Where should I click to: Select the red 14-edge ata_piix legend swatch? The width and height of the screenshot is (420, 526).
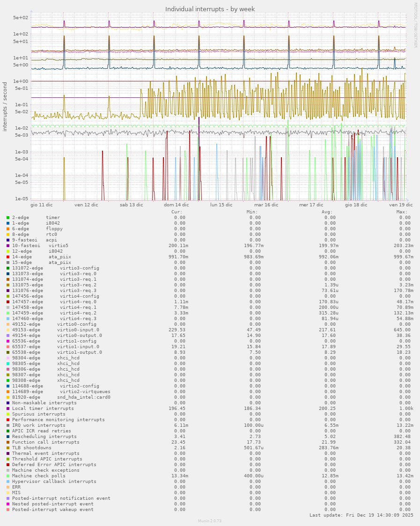8,257
